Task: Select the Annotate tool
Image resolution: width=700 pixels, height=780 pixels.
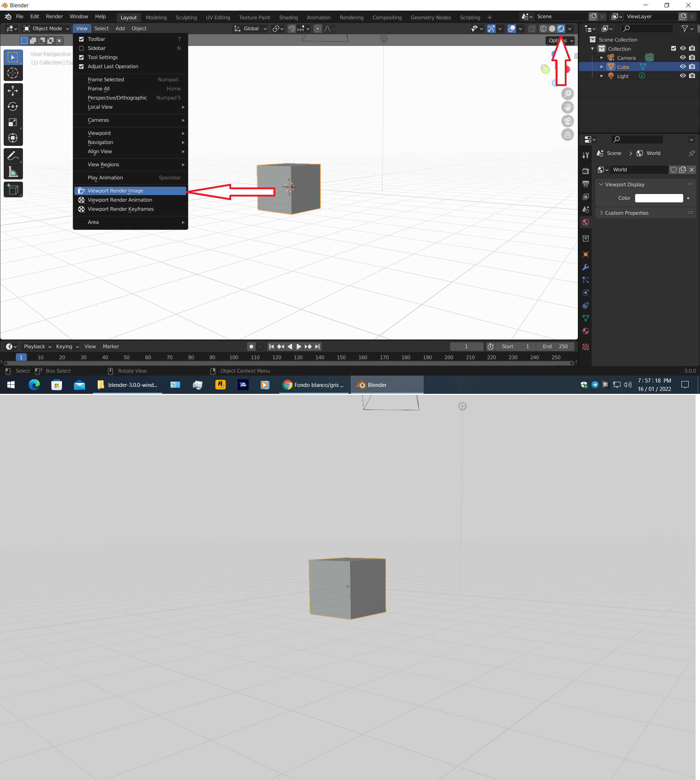Action: (13, 156)
